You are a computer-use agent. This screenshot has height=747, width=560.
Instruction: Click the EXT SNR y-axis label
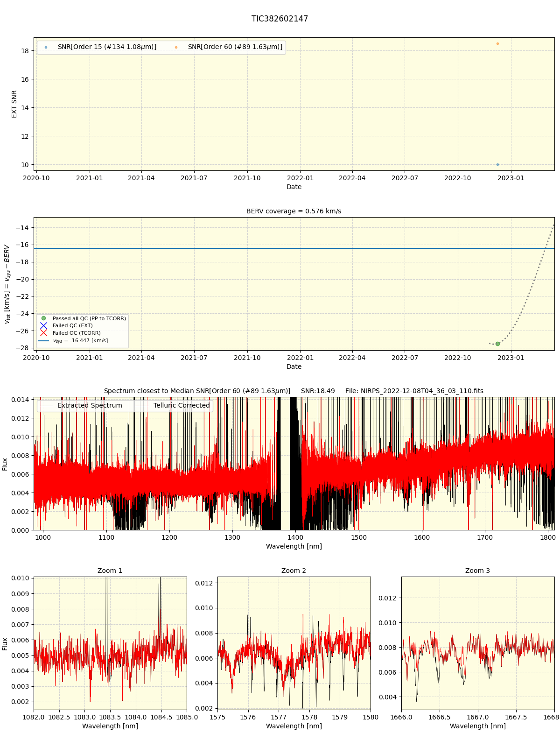pos(14,104)
